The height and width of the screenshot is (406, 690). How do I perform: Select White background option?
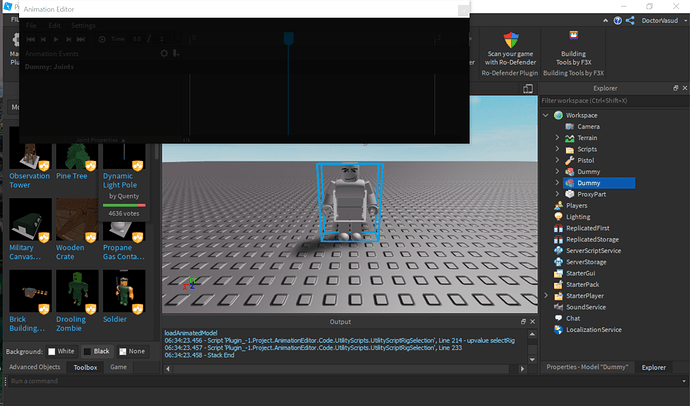(62, 351)
